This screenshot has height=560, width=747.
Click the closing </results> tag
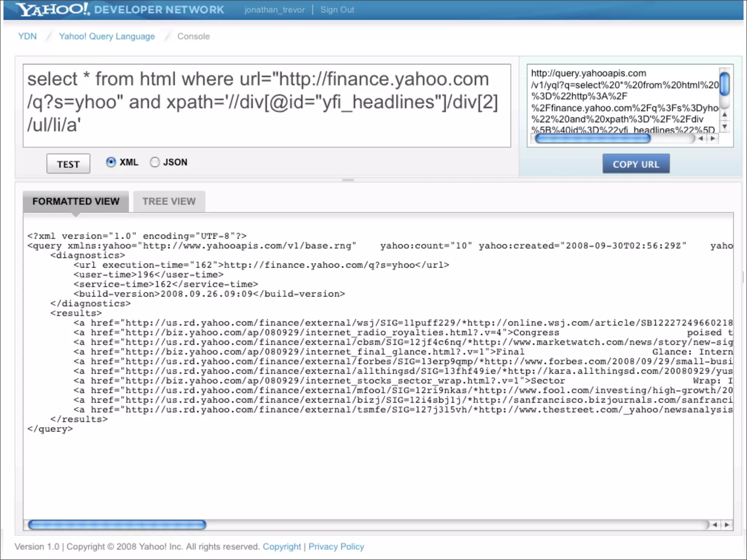pos(79,419)
